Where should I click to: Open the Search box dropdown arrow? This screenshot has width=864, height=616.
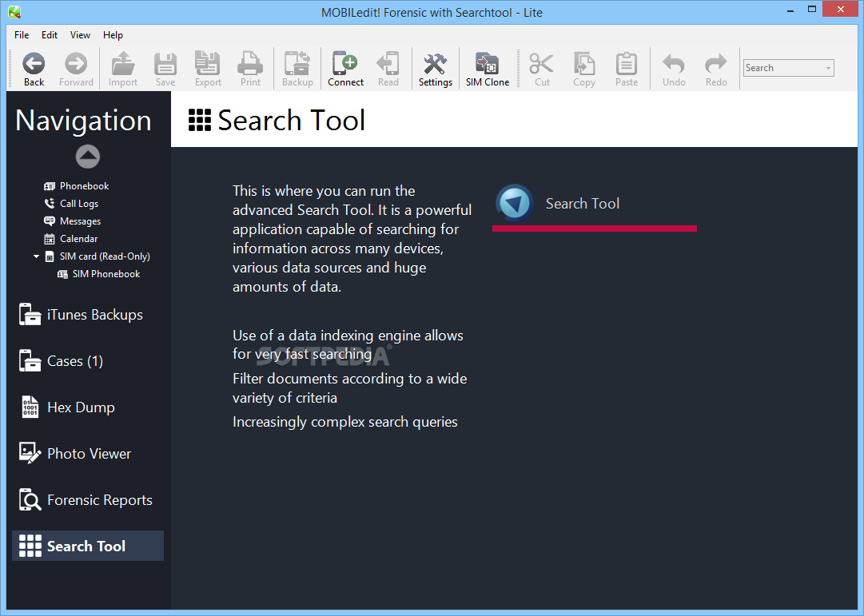pyautogui.click(x=828, y=69)
